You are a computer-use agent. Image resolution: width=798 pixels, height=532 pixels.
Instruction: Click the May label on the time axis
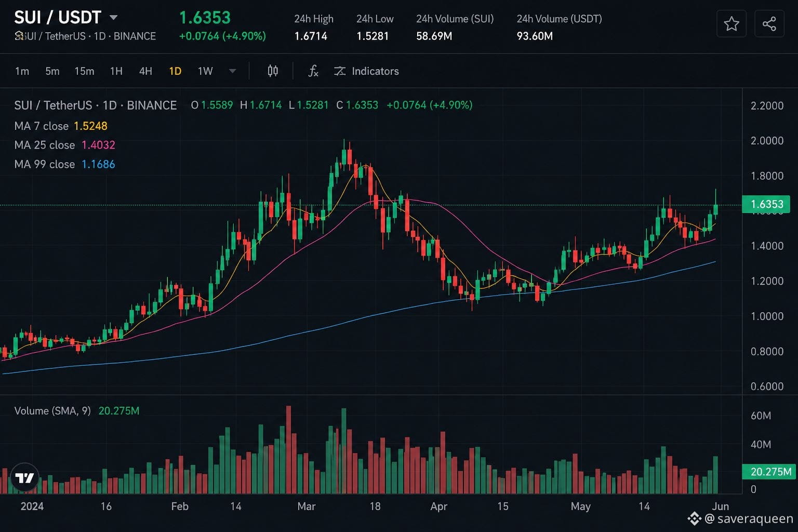coord(580,507)
